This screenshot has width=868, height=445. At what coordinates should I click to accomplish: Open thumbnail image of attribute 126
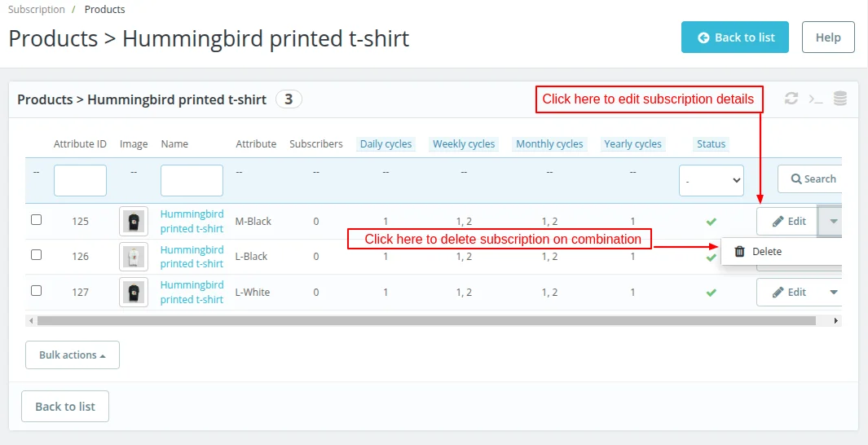coord(134,257)
